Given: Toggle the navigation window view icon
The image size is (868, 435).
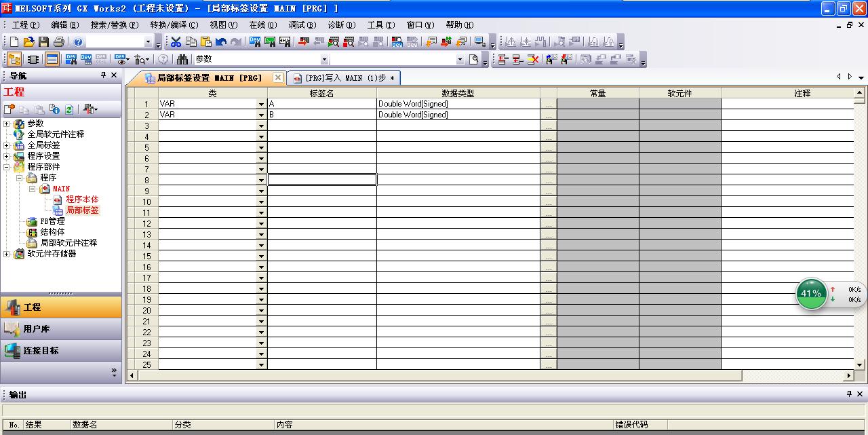Looking at the screenshot, I should click(x=14, y=60).
